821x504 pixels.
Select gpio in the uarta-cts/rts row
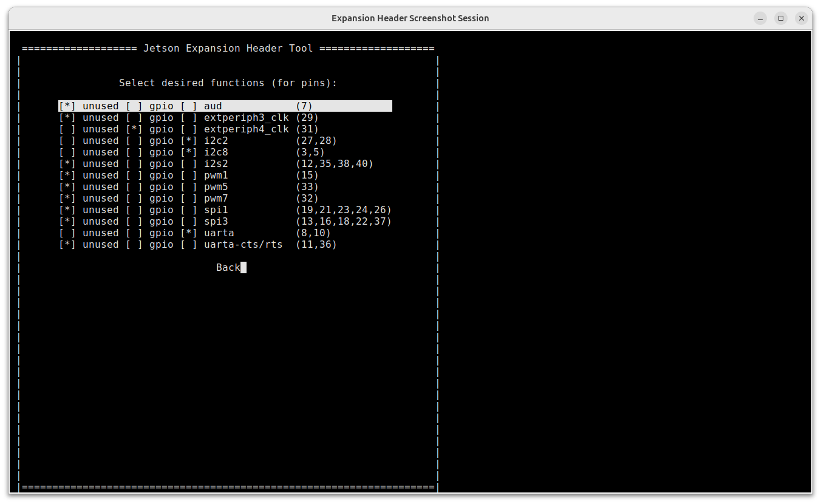(134, 245)
